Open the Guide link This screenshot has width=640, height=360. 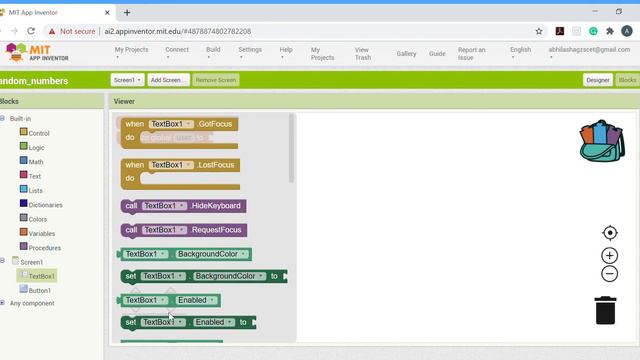click(437, 53)
